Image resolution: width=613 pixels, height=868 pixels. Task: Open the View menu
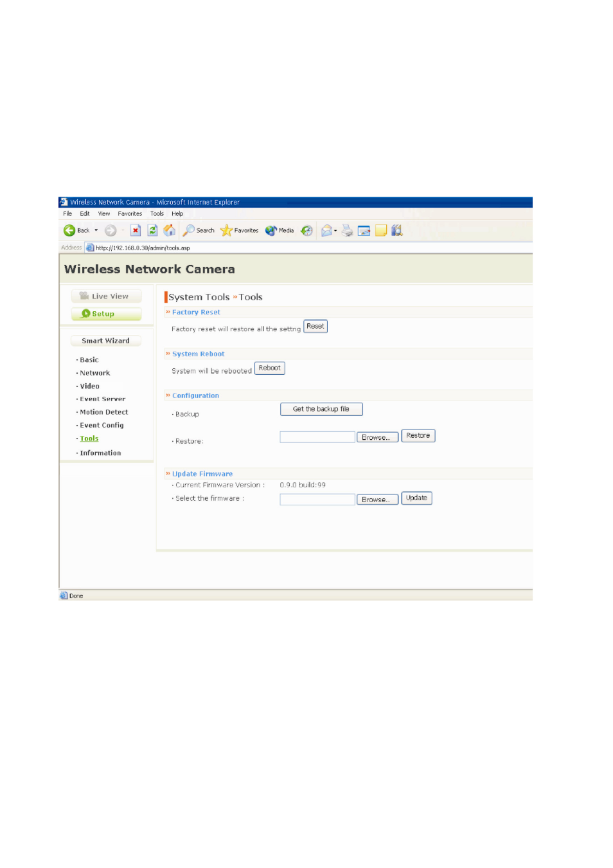click(x=104, y=213)
